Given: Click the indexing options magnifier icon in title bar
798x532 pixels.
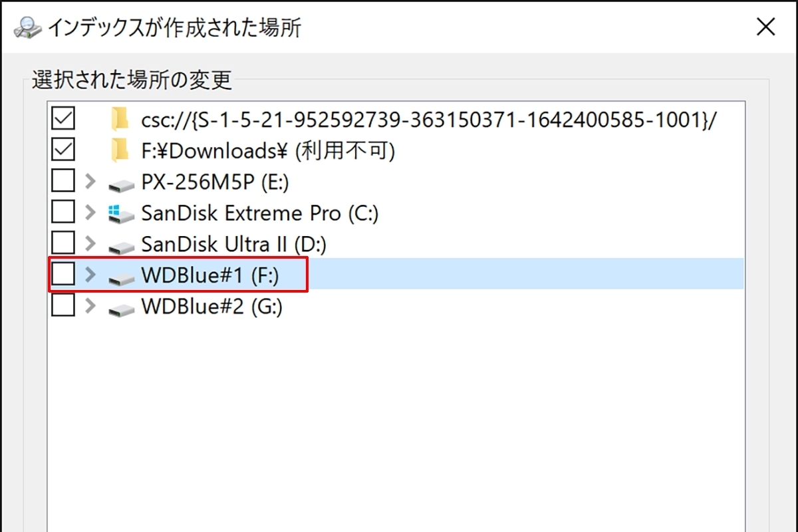Looking at the screenshot, I should tap(27, 27).
